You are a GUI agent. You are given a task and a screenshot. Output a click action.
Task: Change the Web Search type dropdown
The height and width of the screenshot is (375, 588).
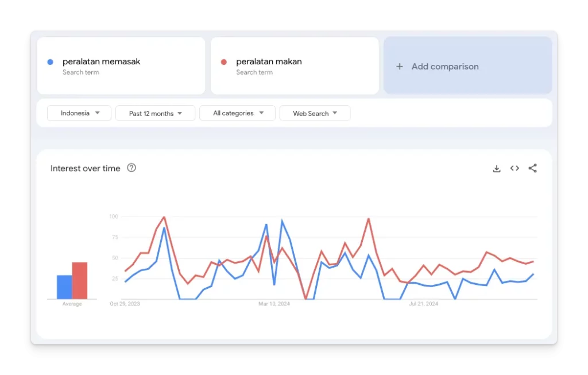click(315, 113)
